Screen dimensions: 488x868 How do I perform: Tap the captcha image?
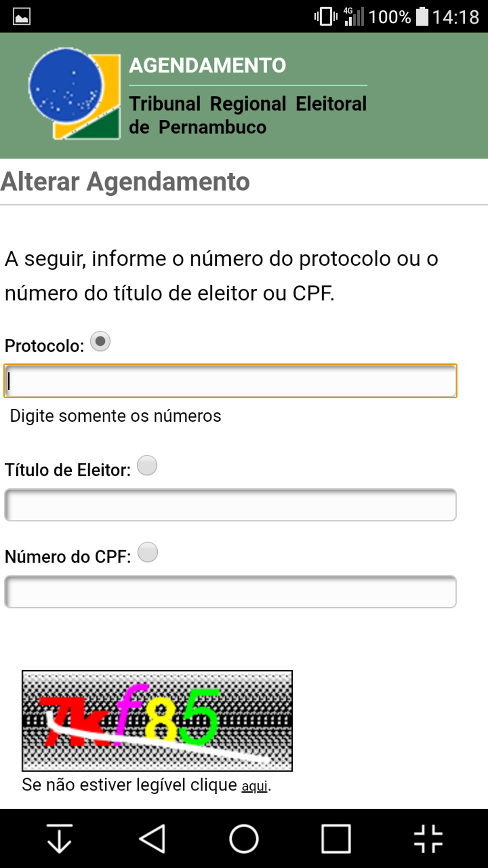[x=157, y=721]
